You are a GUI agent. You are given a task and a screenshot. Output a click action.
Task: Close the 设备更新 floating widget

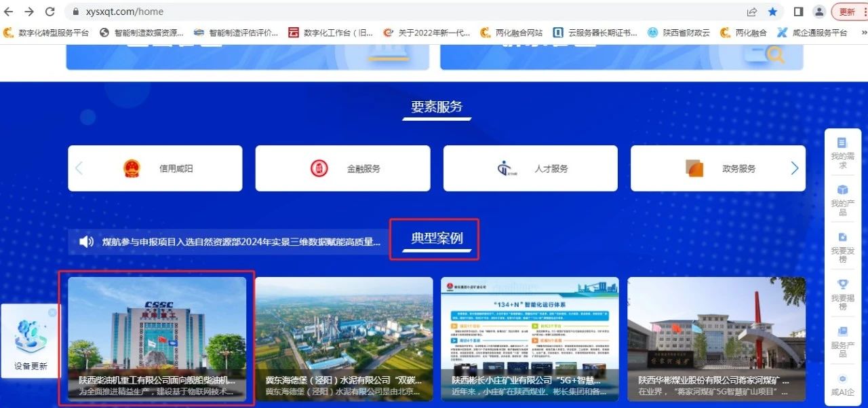pyautogui.click(x=52, y=312)
